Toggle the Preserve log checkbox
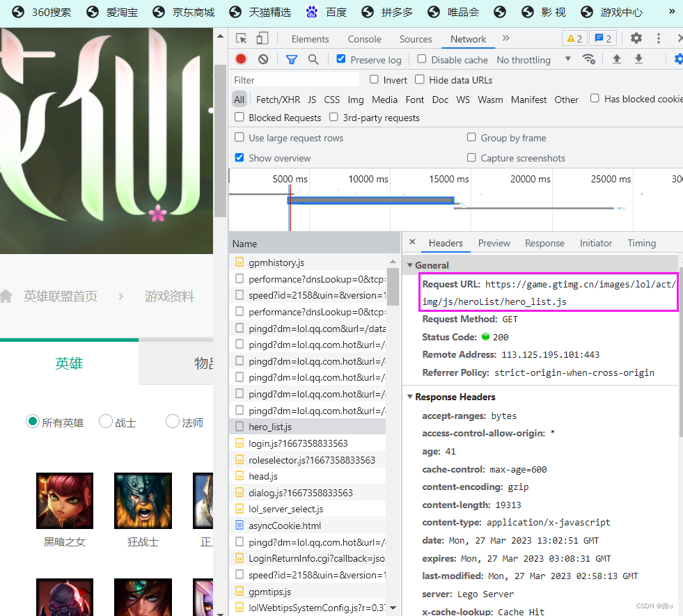 pyautogui.click(x=341, y=58)
